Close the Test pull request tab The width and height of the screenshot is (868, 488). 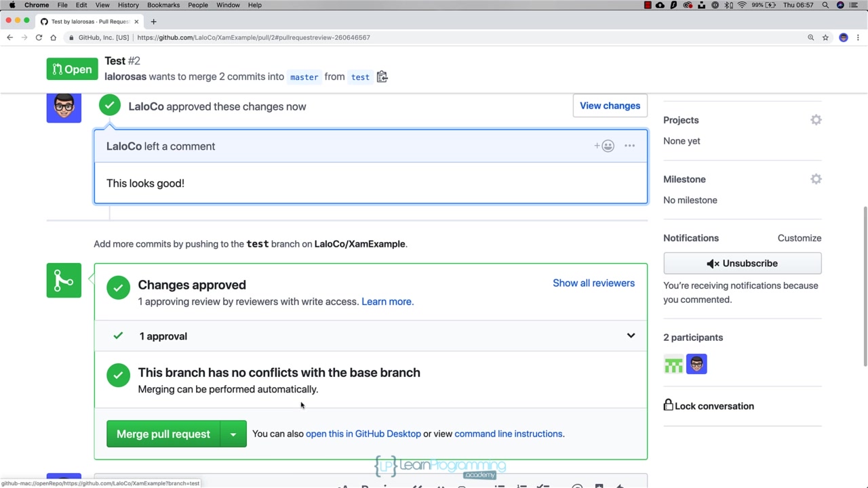click(136, 22)
